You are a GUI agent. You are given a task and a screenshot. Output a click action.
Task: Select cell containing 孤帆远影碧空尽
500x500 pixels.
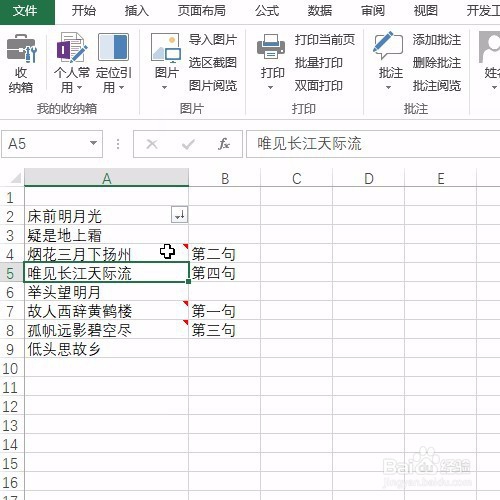pyautogui.click(x=107, y=330)
